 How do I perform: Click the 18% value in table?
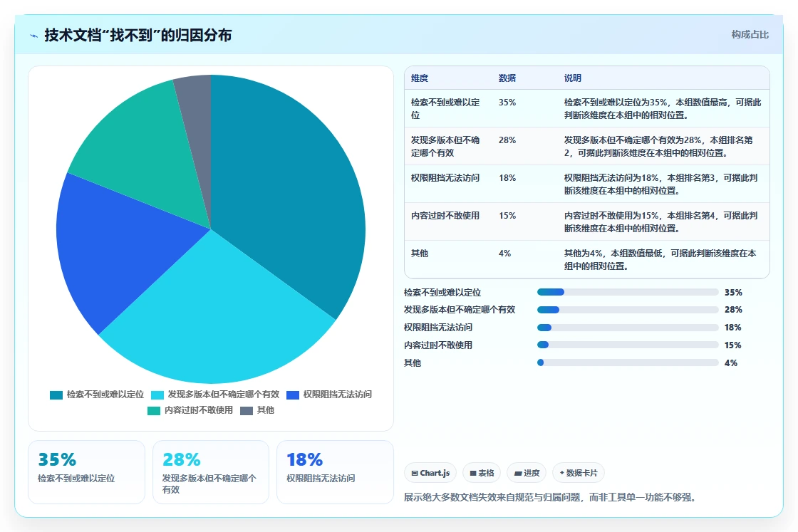(507, 177)
